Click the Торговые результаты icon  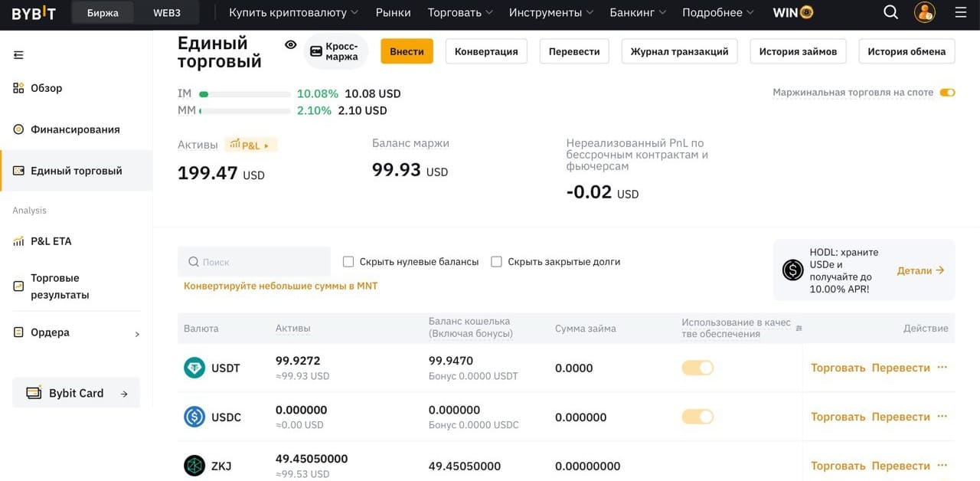pyautogui.click(x=18, y=286)
